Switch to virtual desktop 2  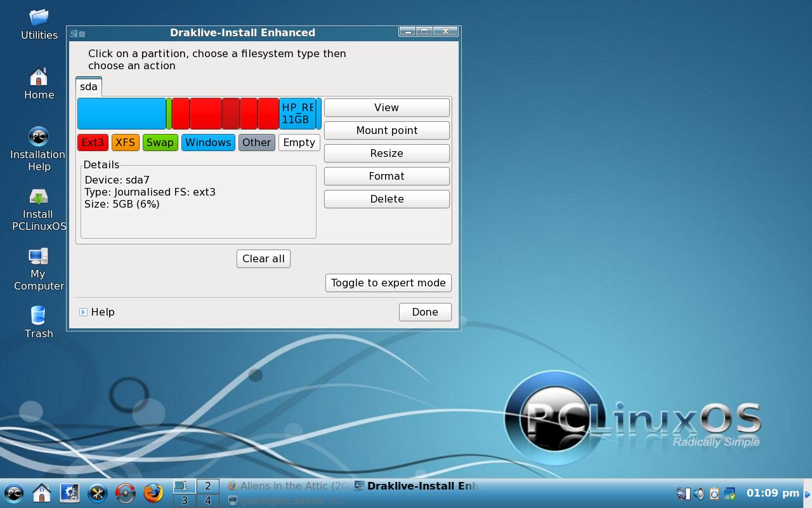[207, 486]
